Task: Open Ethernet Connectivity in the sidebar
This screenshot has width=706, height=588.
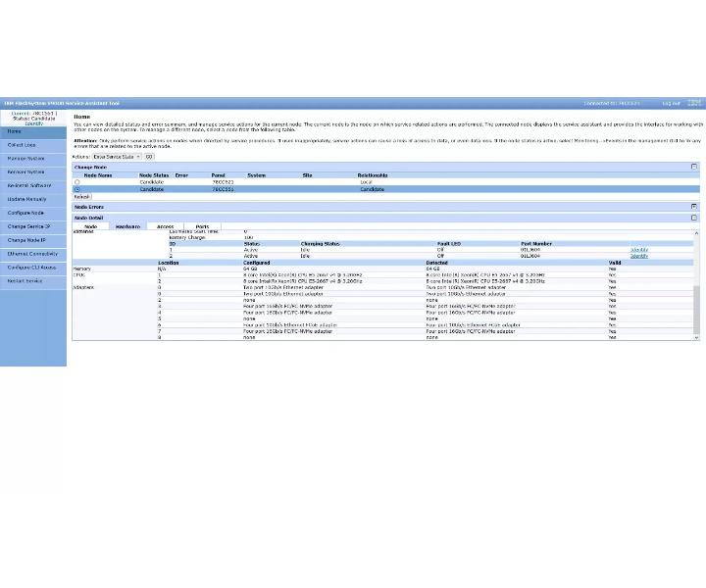Action: pos(33,254)
